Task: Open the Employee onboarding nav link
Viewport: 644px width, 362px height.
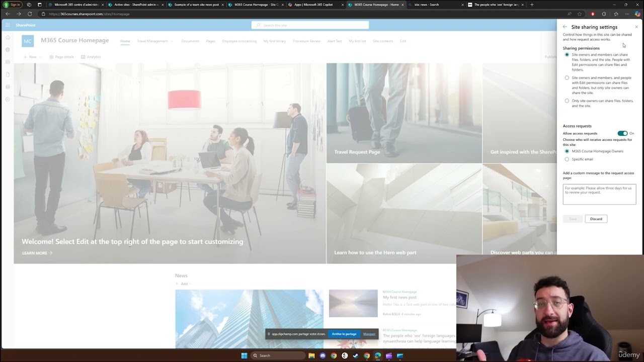Action: (239, 41)
